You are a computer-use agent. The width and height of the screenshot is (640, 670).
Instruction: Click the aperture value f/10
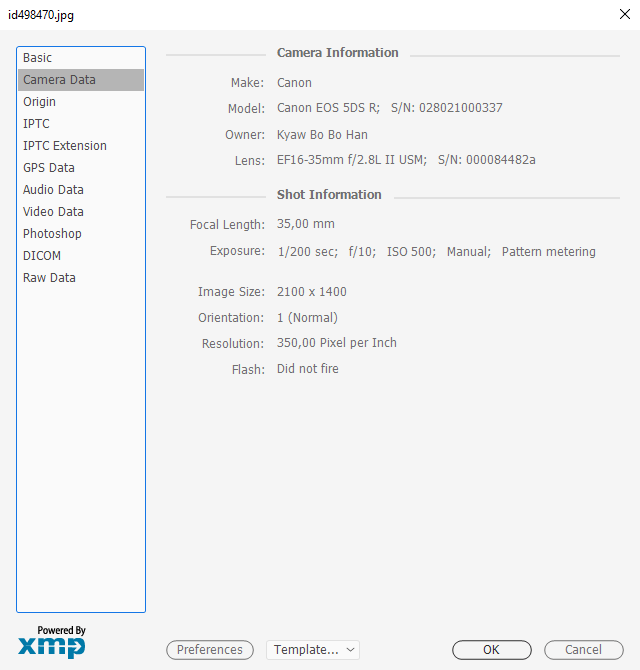tap(362, 252)
